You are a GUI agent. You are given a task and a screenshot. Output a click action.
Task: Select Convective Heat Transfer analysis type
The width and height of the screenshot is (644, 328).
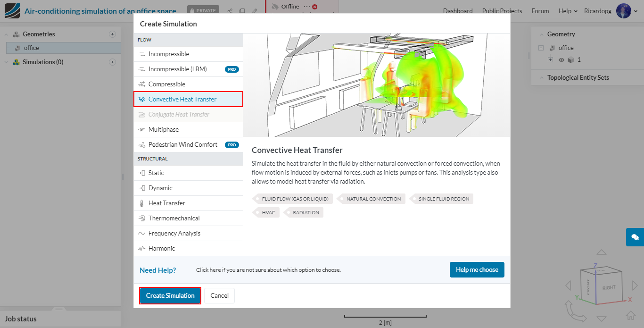coord(188,99)
